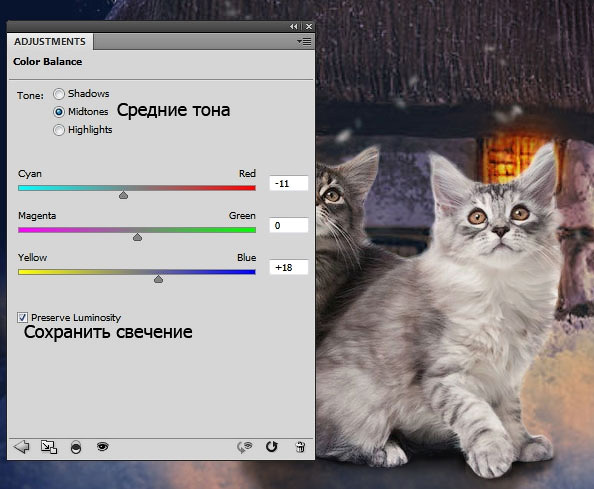Click the Magenta-Green slider handle
Image resolution: width=594 pixels, height=489 pixels.
[x=138, y=237]
